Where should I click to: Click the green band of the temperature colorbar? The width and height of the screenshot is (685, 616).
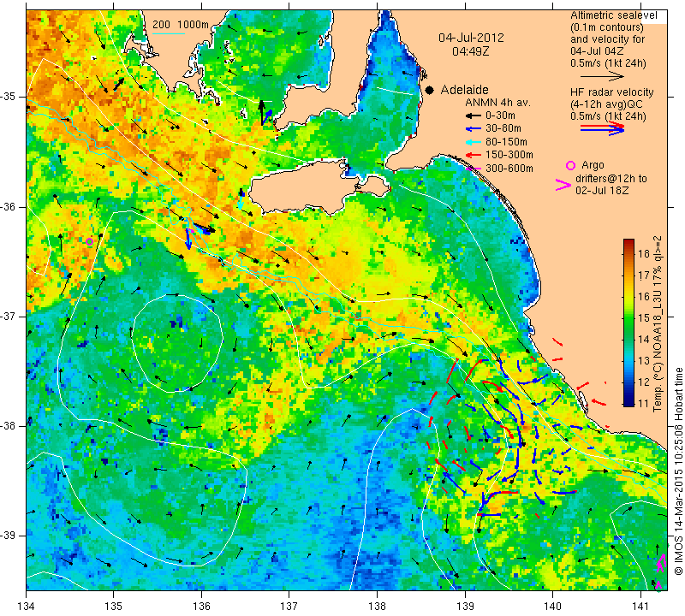click(628, 323)
